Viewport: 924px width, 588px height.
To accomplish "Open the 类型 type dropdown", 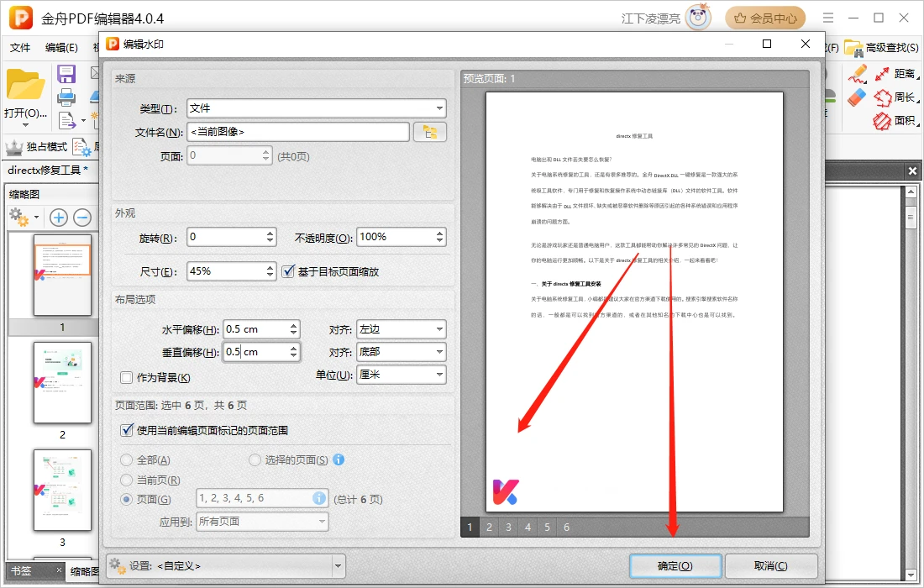I will click(316, 108).
